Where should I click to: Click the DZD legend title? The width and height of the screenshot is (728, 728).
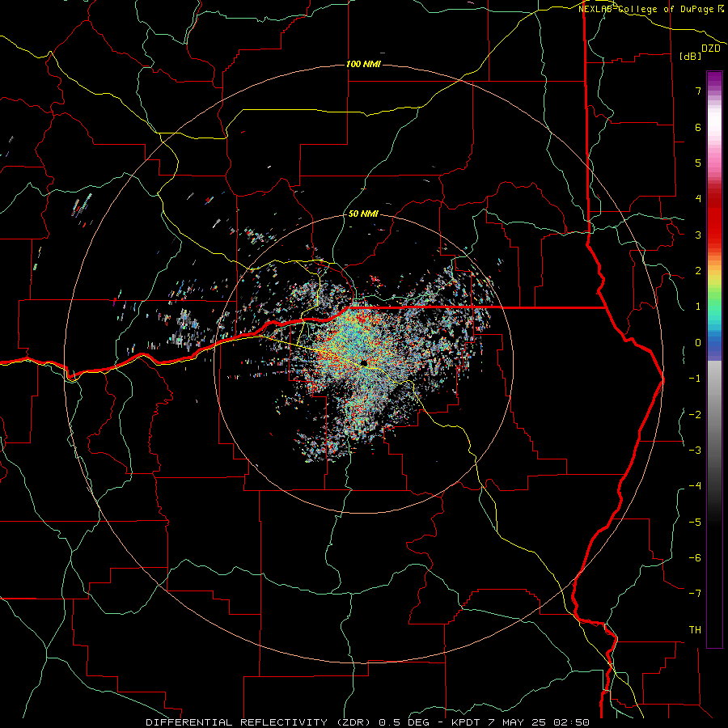711,49
